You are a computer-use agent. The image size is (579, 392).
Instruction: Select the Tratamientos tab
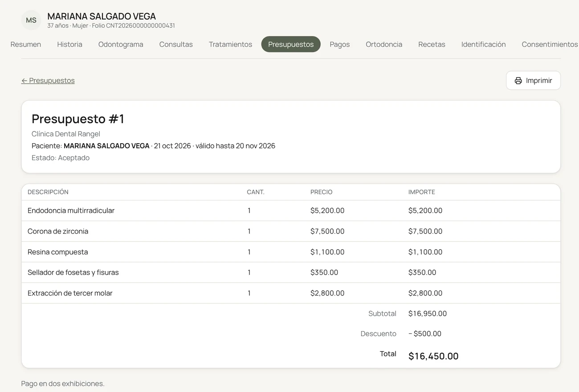[230, 44]
